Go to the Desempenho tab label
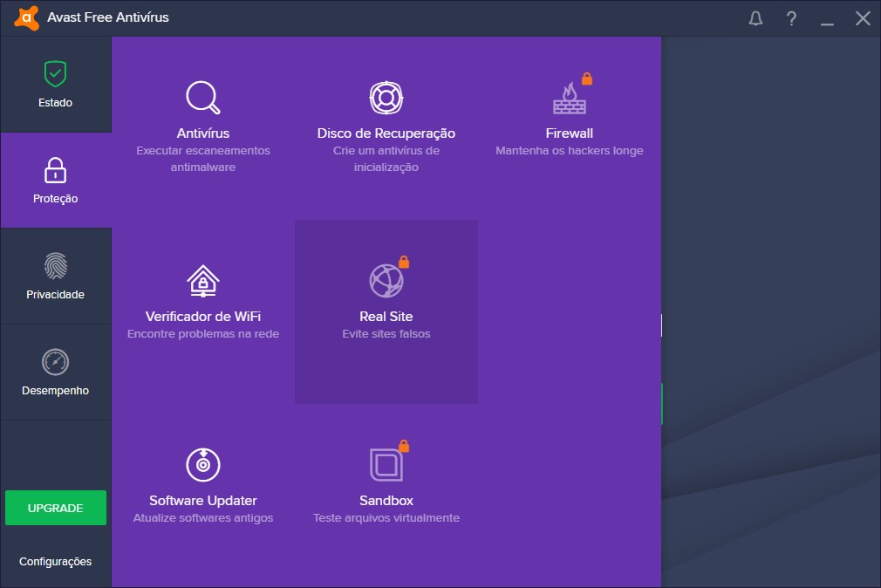 coord(55,391)
